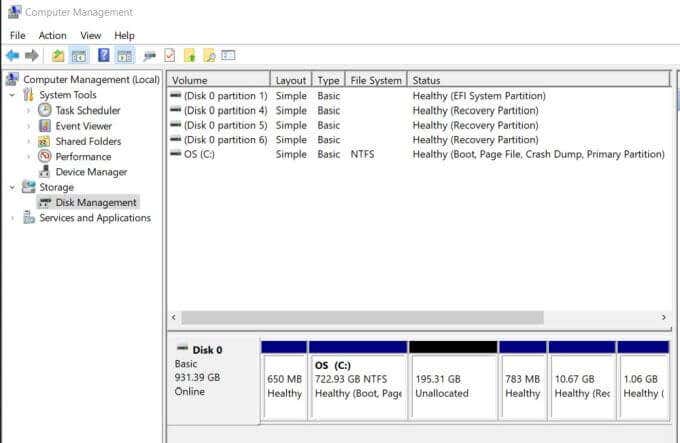Sort by the File System column header

[x=376, y=80]
